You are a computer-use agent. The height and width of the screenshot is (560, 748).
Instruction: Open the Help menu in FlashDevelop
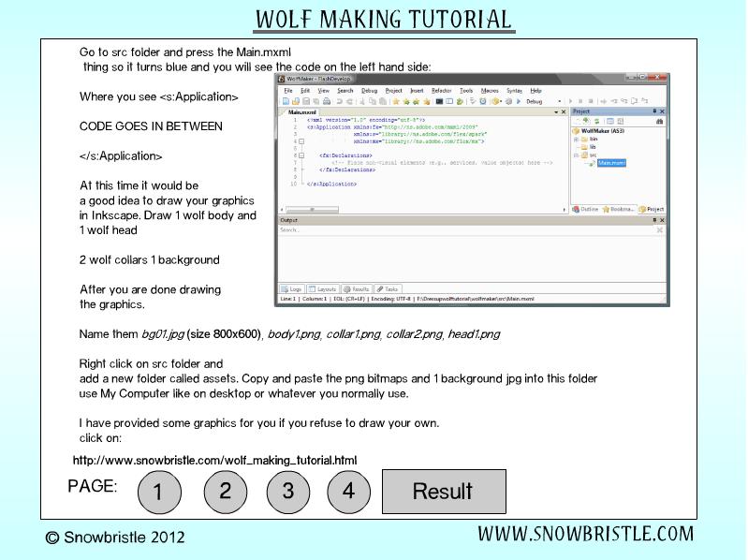535,91
